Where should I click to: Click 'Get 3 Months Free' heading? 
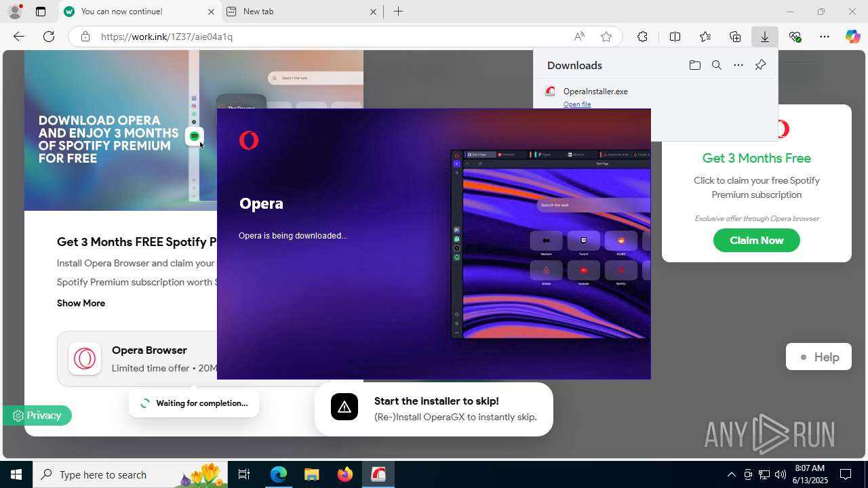757,158
